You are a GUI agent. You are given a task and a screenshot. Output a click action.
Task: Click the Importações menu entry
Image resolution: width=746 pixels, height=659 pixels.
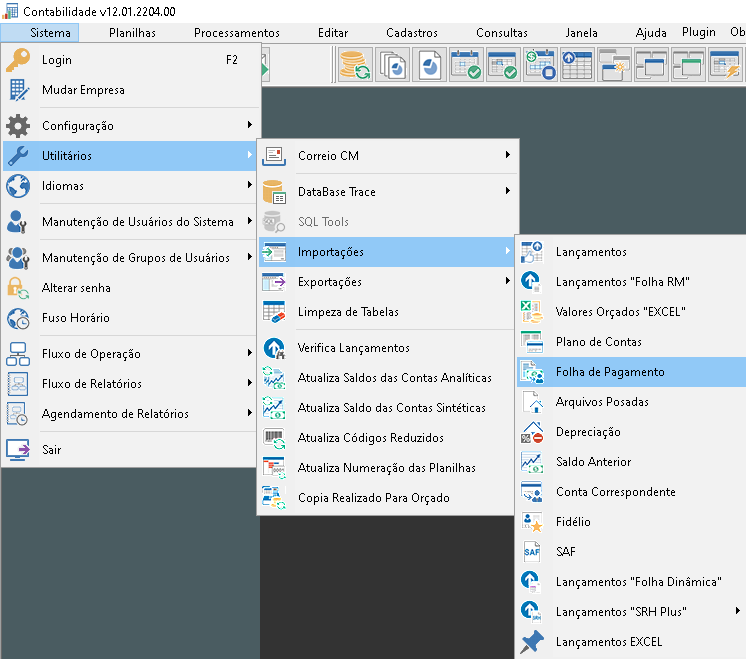click(386, 252)
